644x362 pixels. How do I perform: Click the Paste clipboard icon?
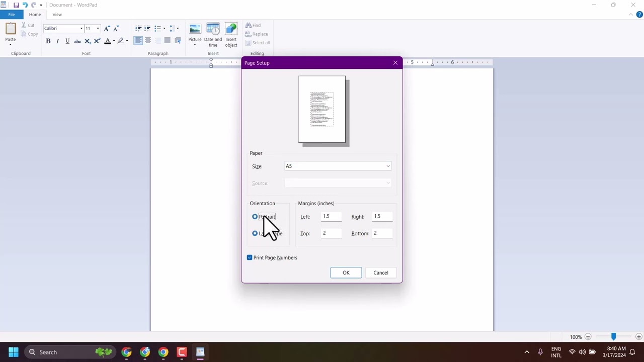[x=11, y=29]
